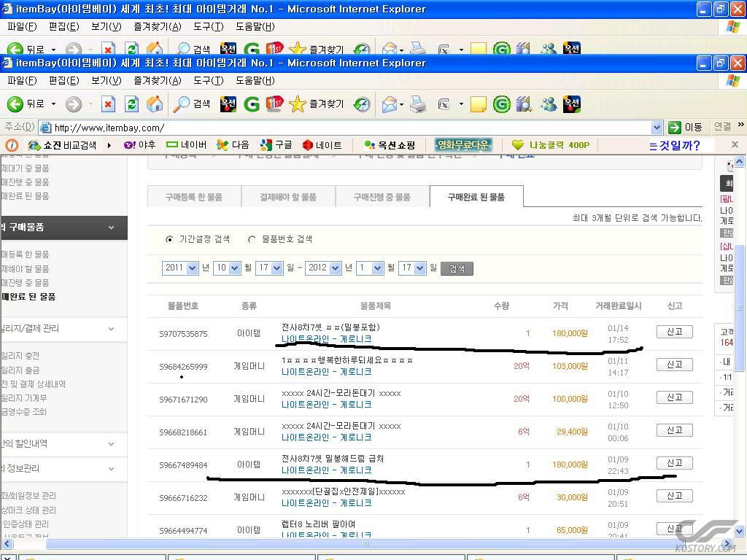Open the 구글 shortcut on links bar
This screenshot has height=560, width=747.
coord(276,145)
